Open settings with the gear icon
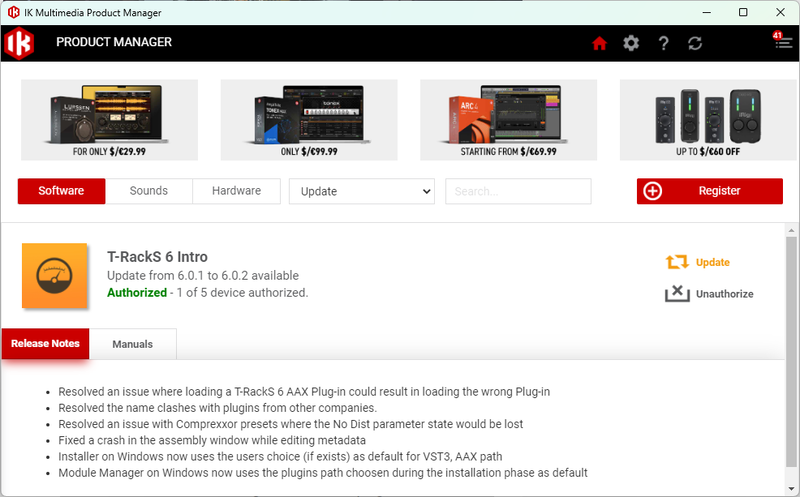This screenshot has height=497, width=800. click(631, 43)
